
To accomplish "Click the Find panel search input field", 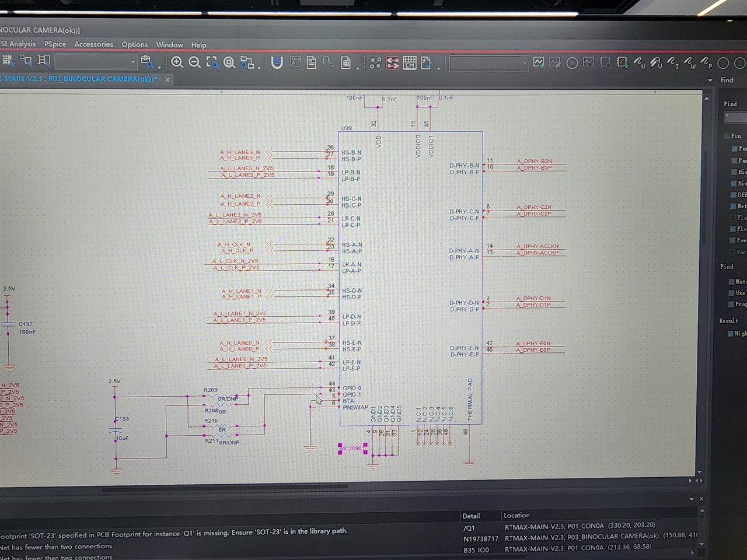I will 735,117.
